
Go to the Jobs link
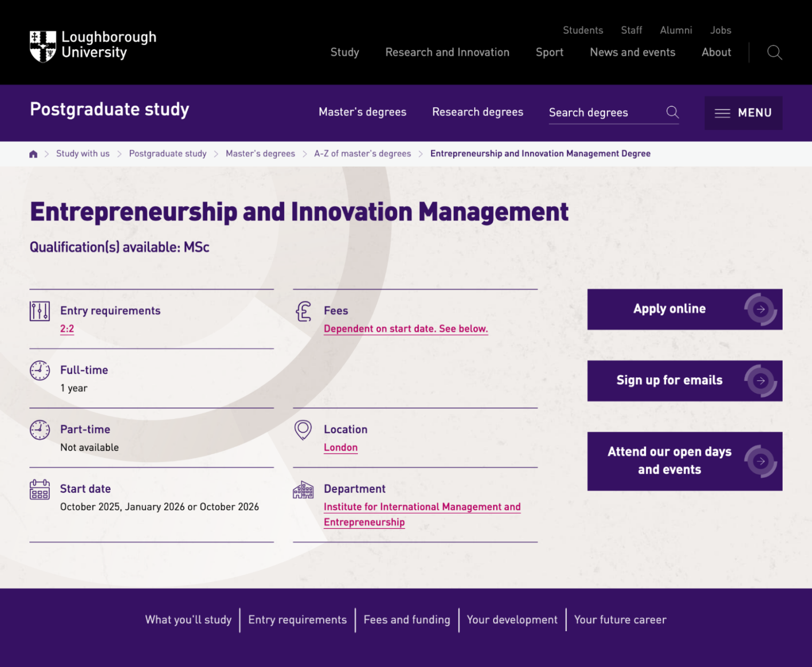[721, 30]
